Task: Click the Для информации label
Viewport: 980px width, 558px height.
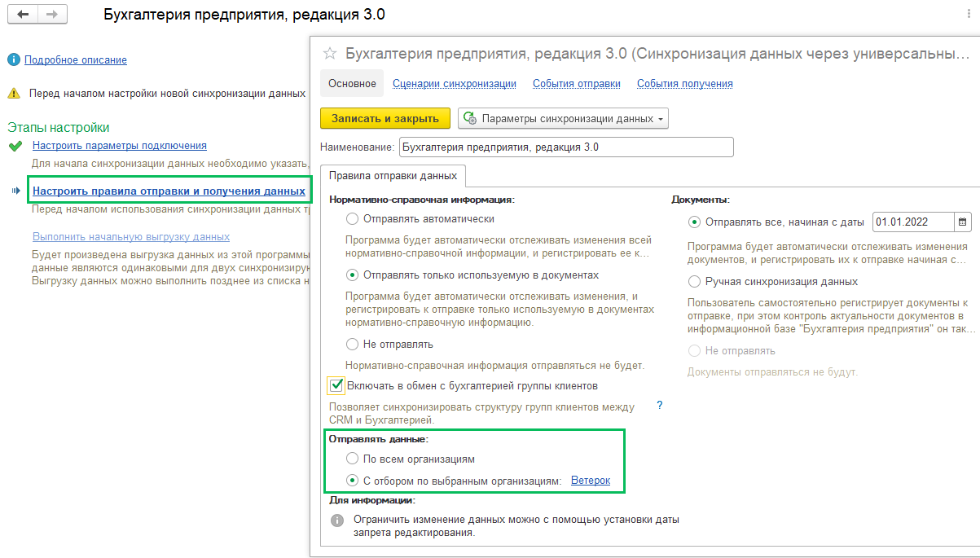Action: point(371,500)
